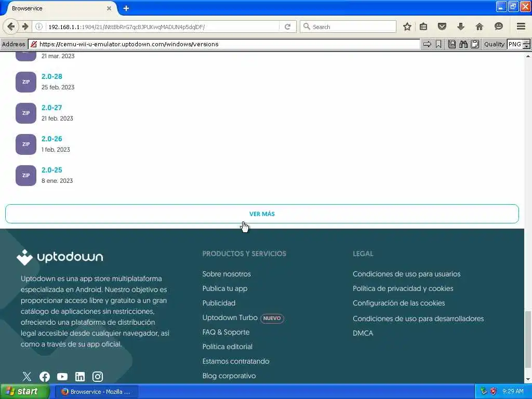532x399 pixels.
Task: Click the network tray icon
Action: click(x=484, y=391)
